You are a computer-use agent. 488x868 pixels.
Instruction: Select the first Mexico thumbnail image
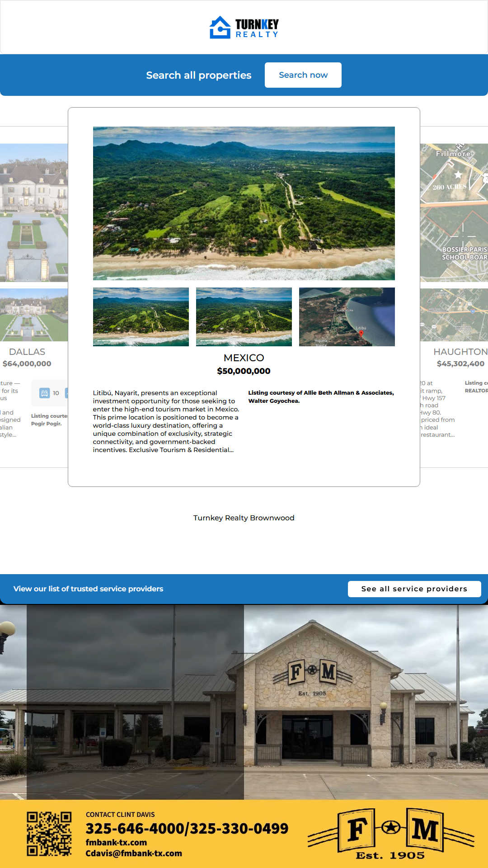pos(141,317)
